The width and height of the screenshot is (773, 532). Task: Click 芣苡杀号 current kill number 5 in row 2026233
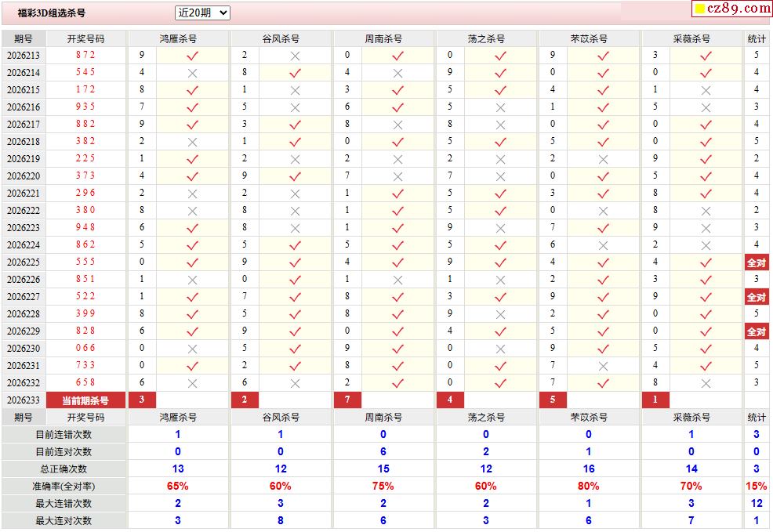[x=553, y=400]
